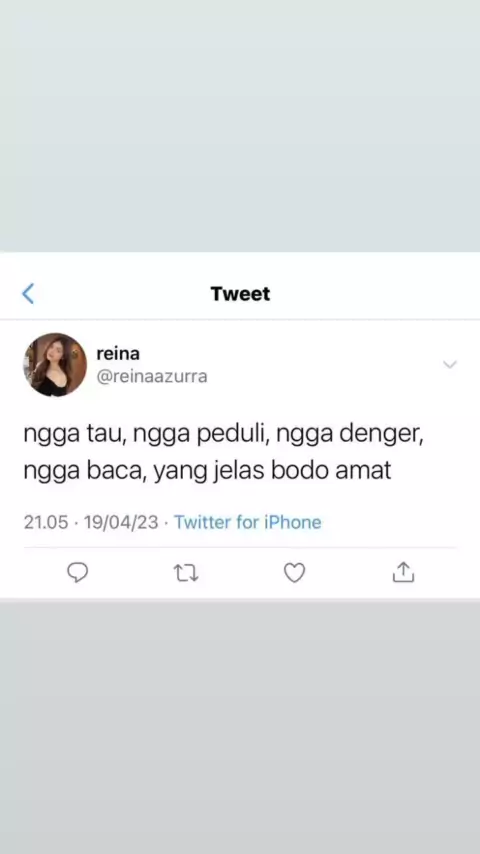Like the tweet with heart icon
The image size is (480, 854).
[295, 573]
